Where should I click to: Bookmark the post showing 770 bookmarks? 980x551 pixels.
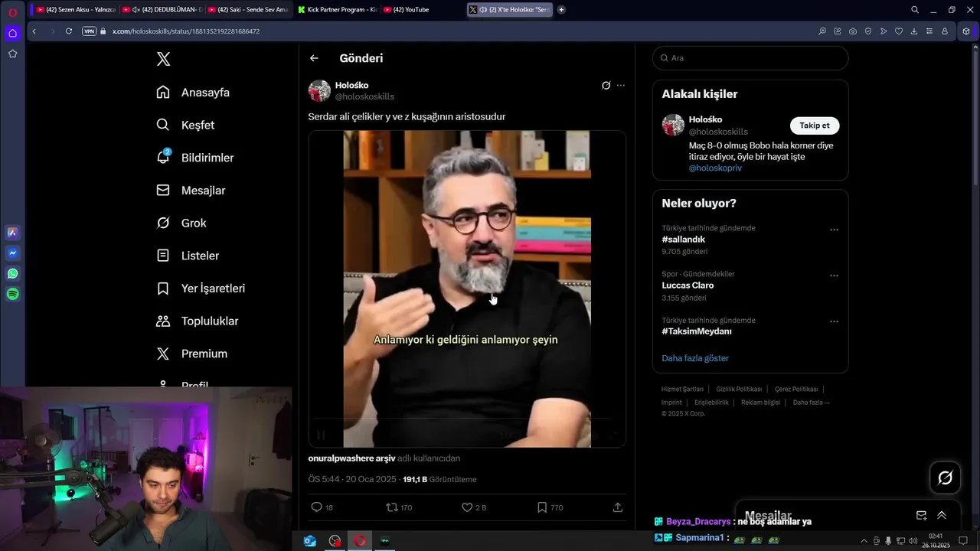(550, 507)
